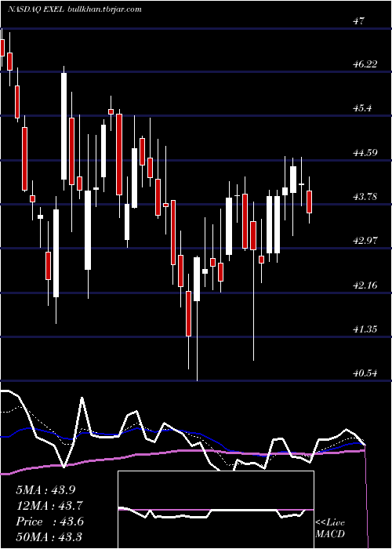Viewport: 392px width, 549px height.
Task: Click the MACD inset chart box
Action: click(216, 510)
